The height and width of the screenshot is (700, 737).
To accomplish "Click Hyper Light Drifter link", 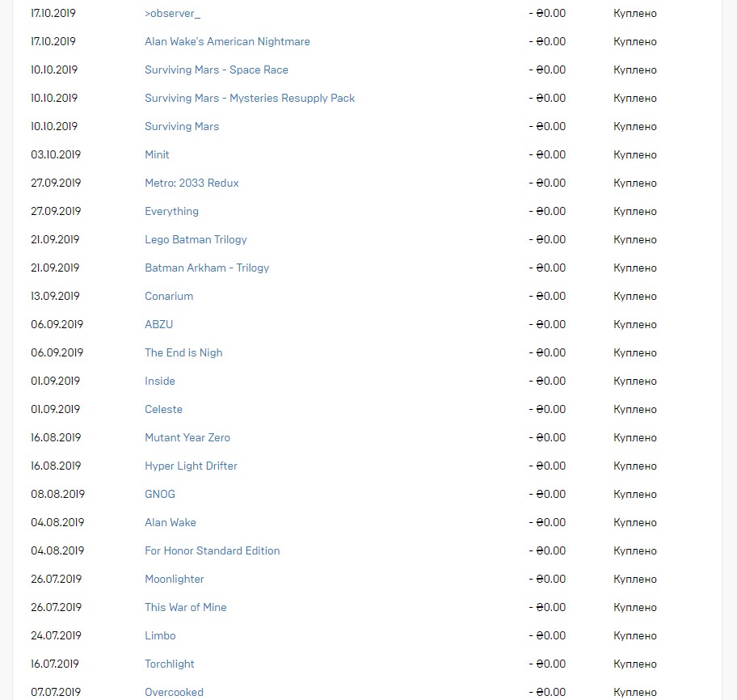I will pyautogui.click(x=191, y=466).
